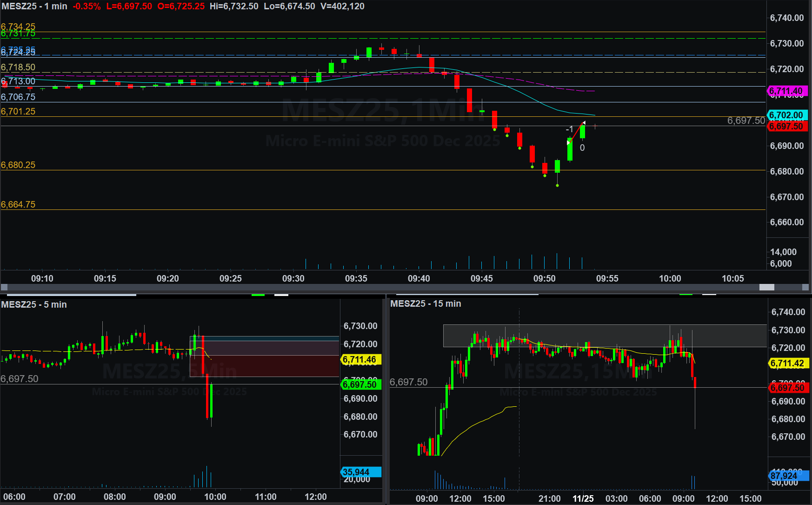Select the 6,664.75 horizontal level label
Screen dimensions: 812x505
[x=18, y=205]
